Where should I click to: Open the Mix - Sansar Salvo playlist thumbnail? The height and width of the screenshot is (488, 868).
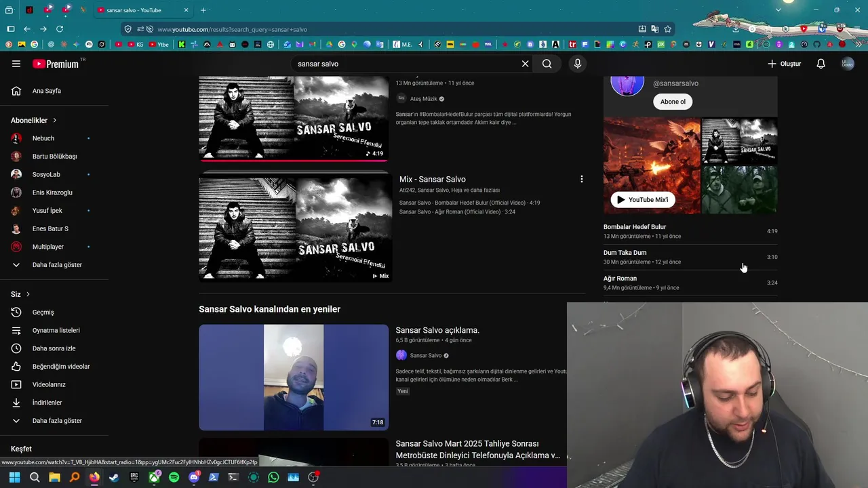click(295, 228)
